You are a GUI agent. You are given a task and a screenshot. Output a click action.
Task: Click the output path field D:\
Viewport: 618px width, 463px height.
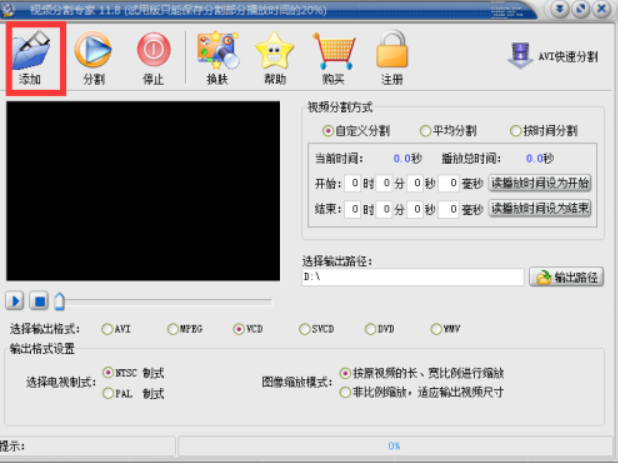click(x=413, y=277)
